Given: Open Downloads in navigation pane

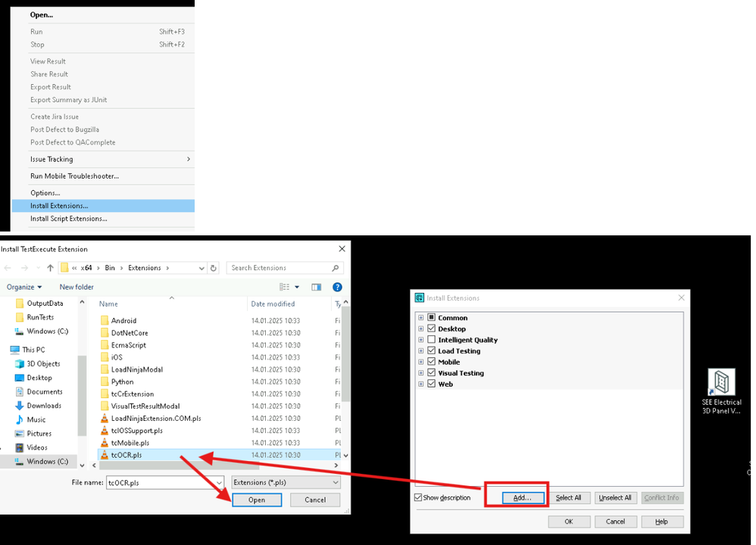Looking at the screenshot, I should tap(44, 406).
